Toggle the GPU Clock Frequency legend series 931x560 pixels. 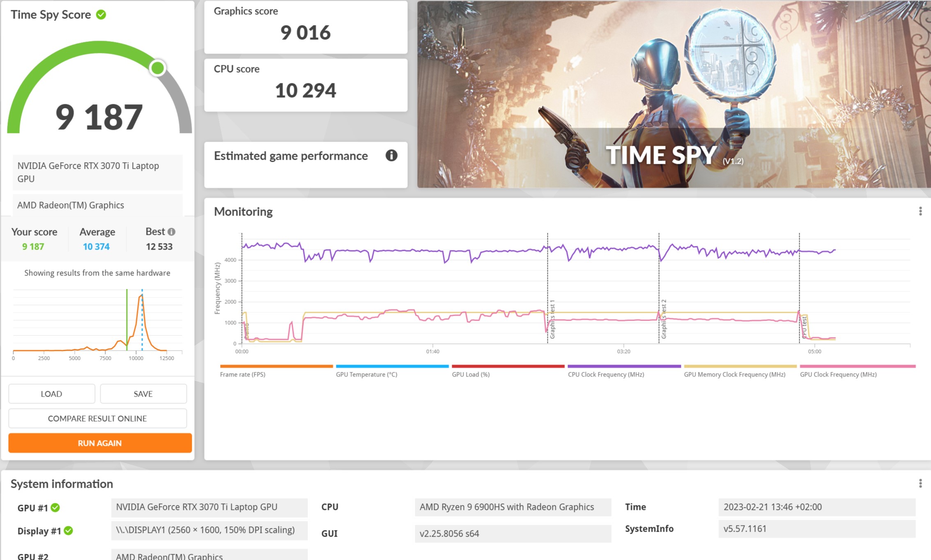pos(838,374)
